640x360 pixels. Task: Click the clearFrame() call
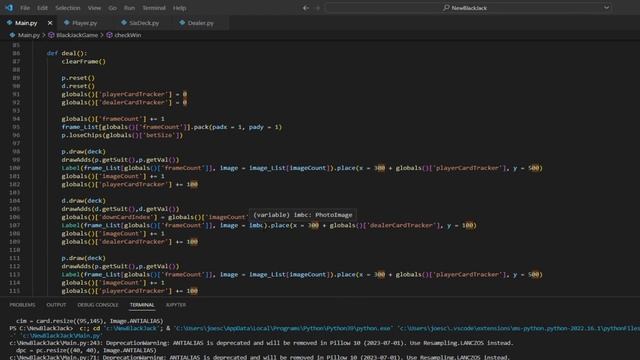(x=84, y=62)
